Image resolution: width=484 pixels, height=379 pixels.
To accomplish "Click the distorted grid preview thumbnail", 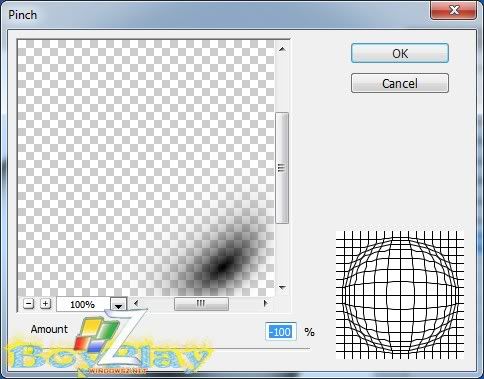I will (x=400, y=295).
